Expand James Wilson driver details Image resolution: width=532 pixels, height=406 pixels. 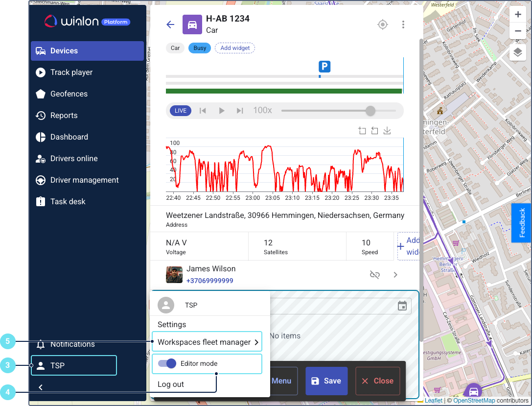[395, 275]
